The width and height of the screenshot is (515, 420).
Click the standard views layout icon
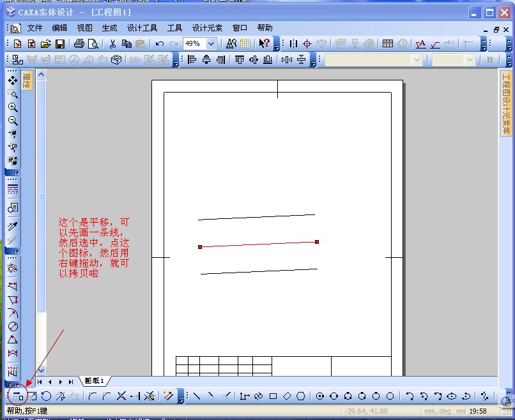pos(17,60)
